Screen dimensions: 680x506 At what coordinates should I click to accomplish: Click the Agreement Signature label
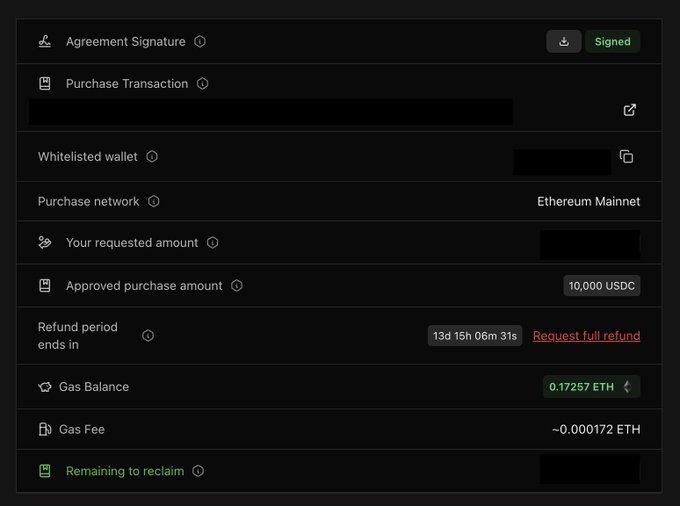click(x=126, y=42)
